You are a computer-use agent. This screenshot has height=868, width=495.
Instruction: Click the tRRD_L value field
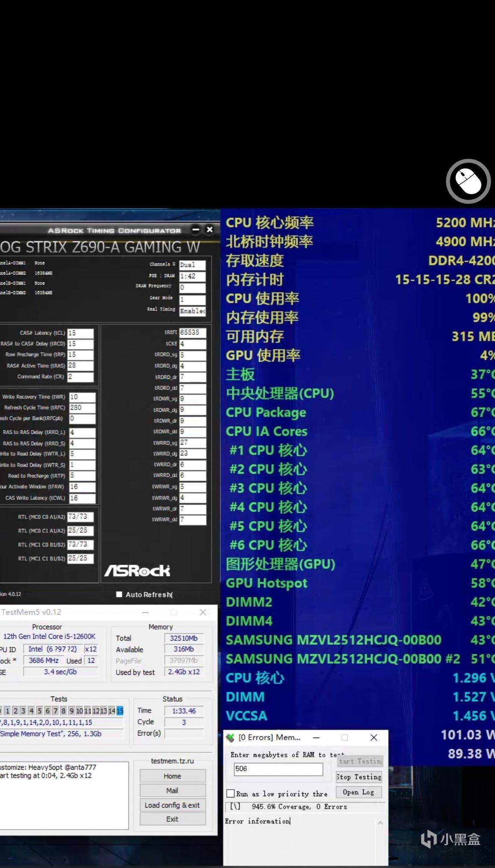click(x=82, y=432)
